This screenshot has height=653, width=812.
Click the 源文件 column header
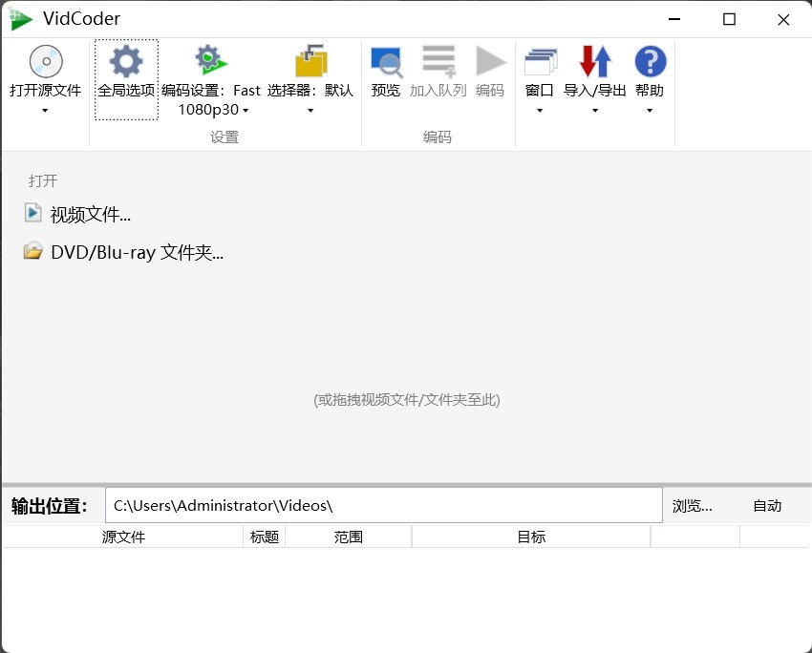123,537
